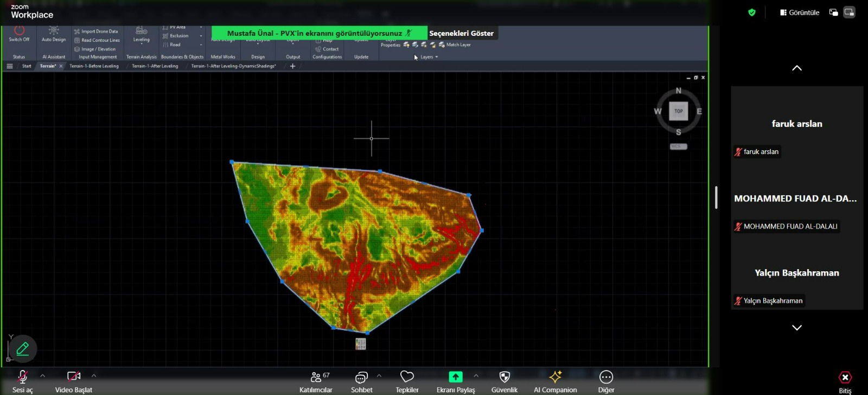Toggle camera with Video Başlat
The image size is (868, 395).
point(73,377)
